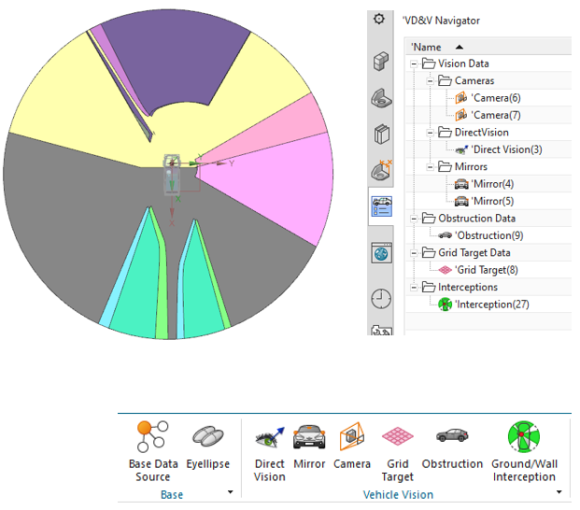Start Ground/Wall Interception tool
The image size is (580, 510).
524,450
